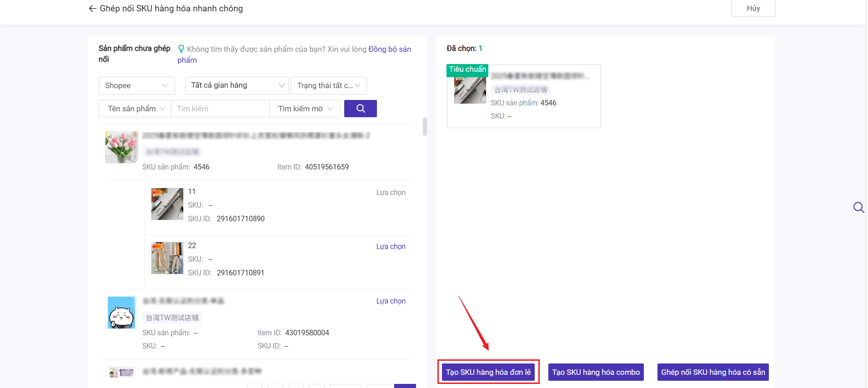The height and width of the screenshot is (388, 868).
Task: Click the purple search magnifier button
Action: pos(360,109)
